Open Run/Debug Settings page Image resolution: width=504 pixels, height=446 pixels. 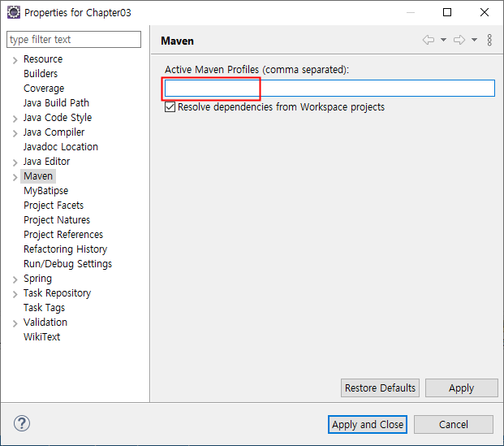coord(67,264)
